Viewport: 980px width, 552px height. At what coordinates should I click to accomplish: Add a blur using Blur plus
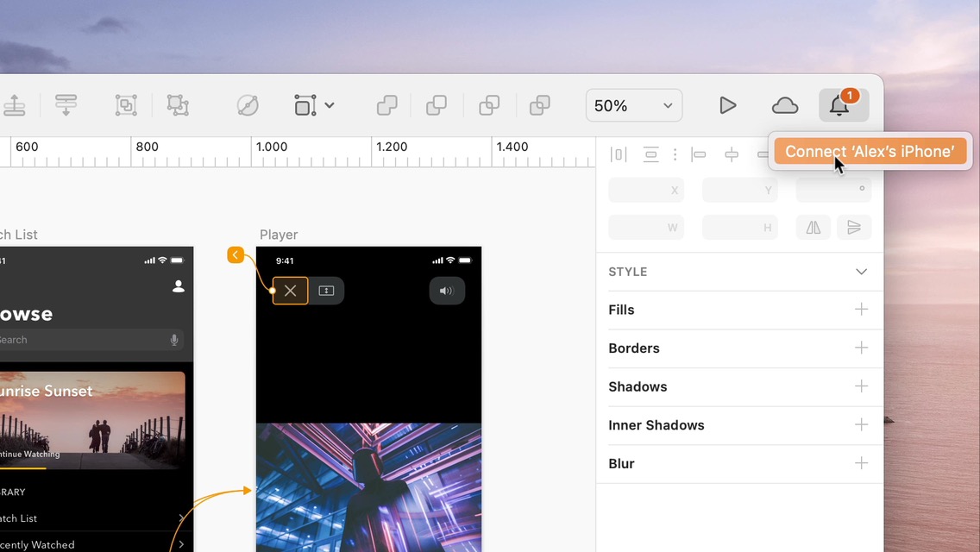click(861, 463)
